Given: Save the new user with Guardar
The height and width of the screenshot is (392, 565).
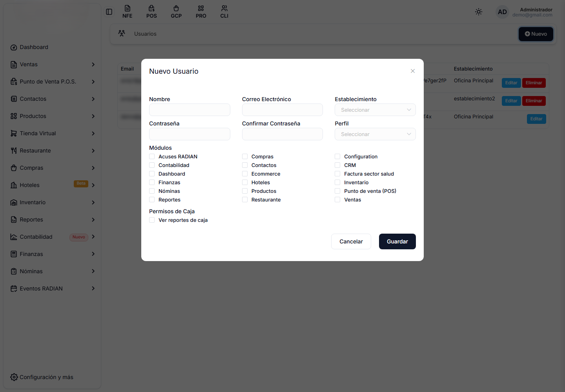Looking at the screenshot, I should click(x=397, y=241).
